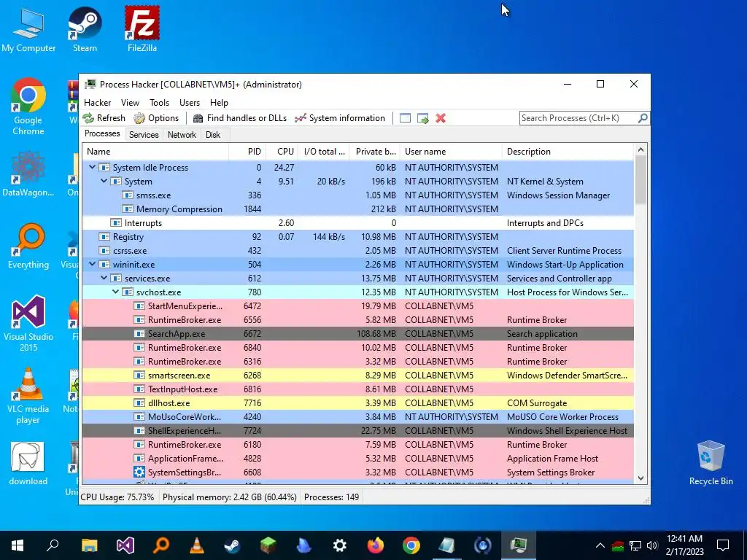This screenshot has width=747, height=560.
Task: Select the Processes tab
Action: 102,134
